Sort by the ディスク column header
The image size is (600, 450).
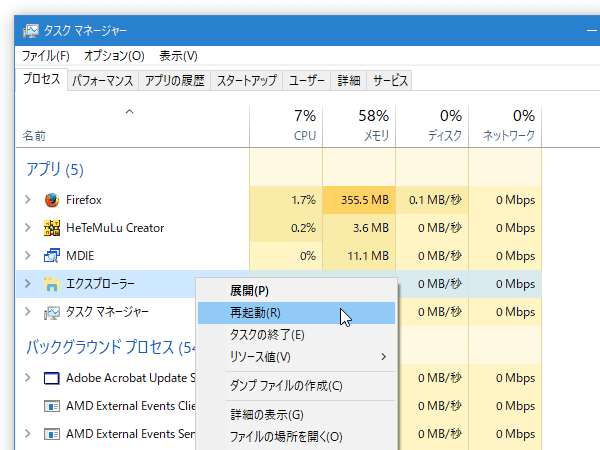pyautogui.click(x=445, y=135)
